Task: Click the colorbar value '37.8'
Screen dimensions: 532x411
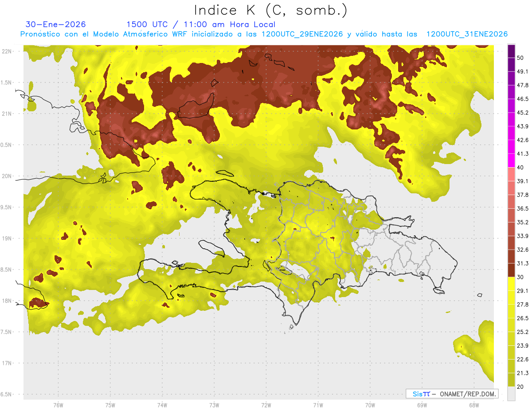Action: pos(523,195)
